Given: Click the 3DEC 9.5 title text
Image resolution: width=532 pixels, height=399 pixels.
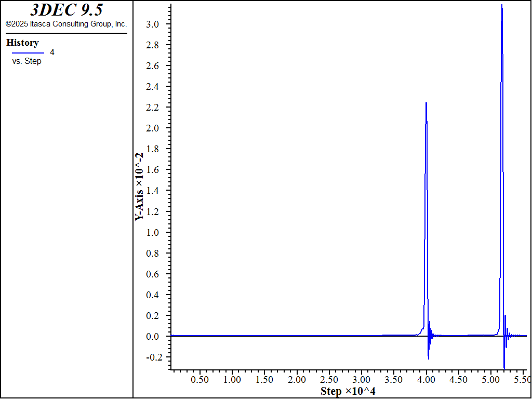Looking at the screenshot, I should click(x=66, y=10).
